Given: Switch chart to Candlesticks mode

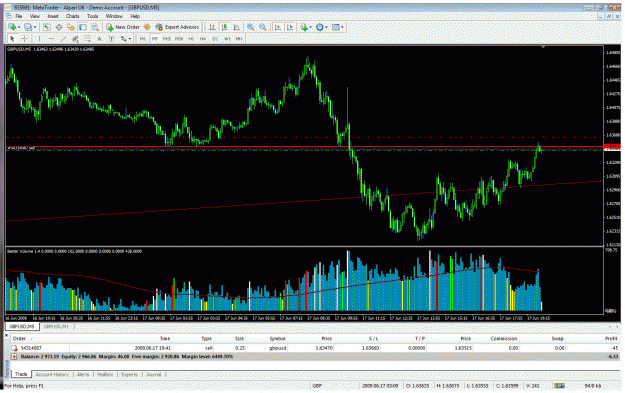Looking at the screenshot, I should tap(225, 27).
